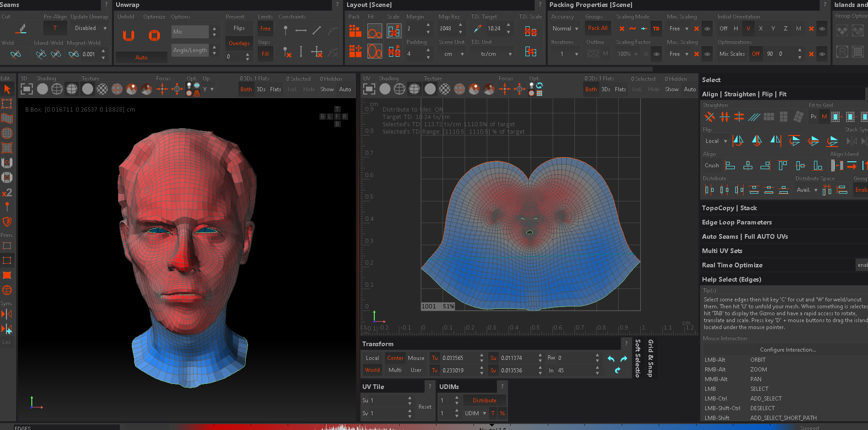Click the Weld icon in Seams panel
The height and width of the screenshot is (430, 868).
click(x=16, y=54)
